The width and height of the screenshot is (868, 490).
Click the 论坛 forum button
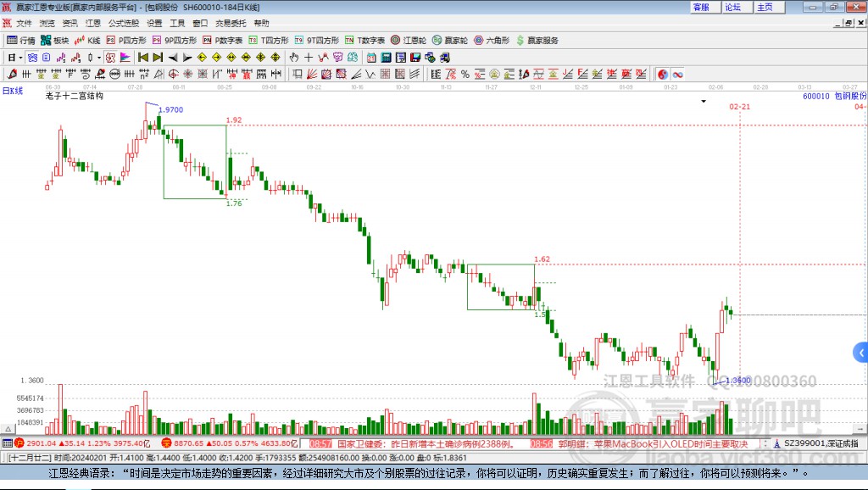737,7
